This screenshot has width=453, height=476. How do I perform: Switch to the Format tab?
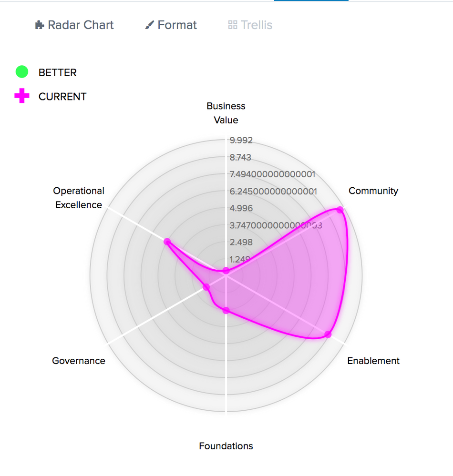[x=171, y=25]
